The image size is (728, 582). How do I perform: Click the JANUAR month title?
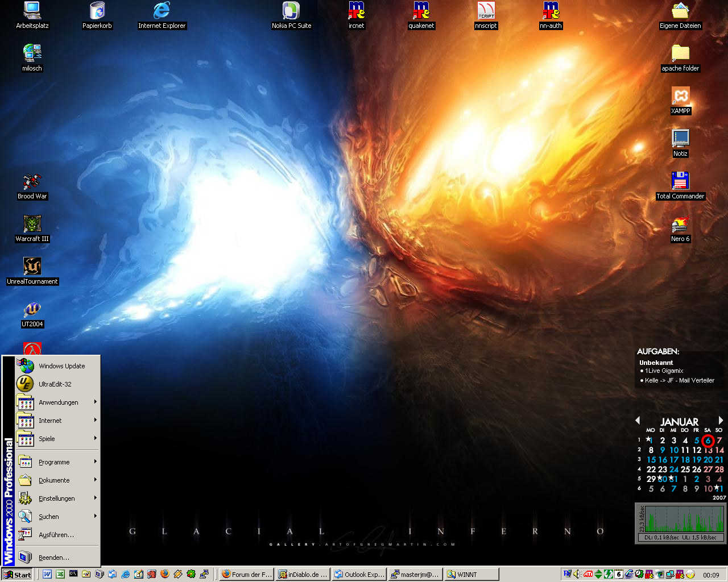679,422
